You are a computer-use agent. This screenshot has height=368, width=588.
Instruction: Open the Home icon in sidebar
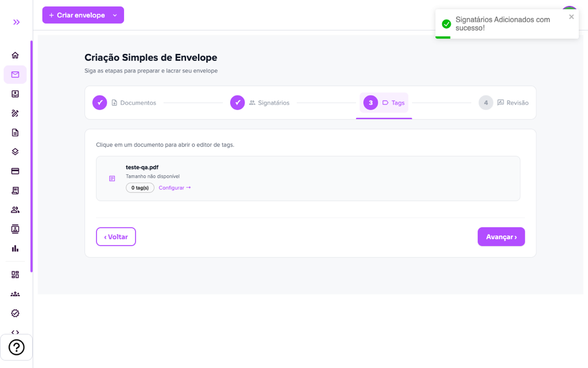tap(15, 55)
